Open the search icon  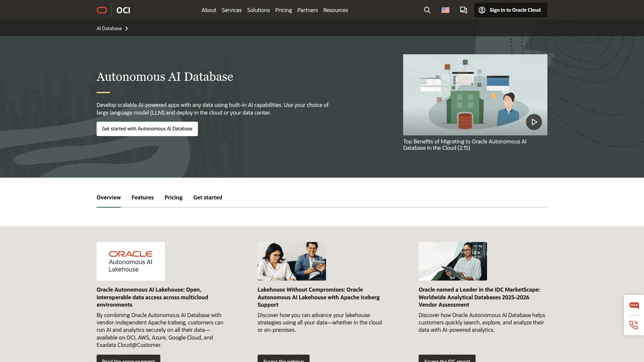[x=427, y=10]
